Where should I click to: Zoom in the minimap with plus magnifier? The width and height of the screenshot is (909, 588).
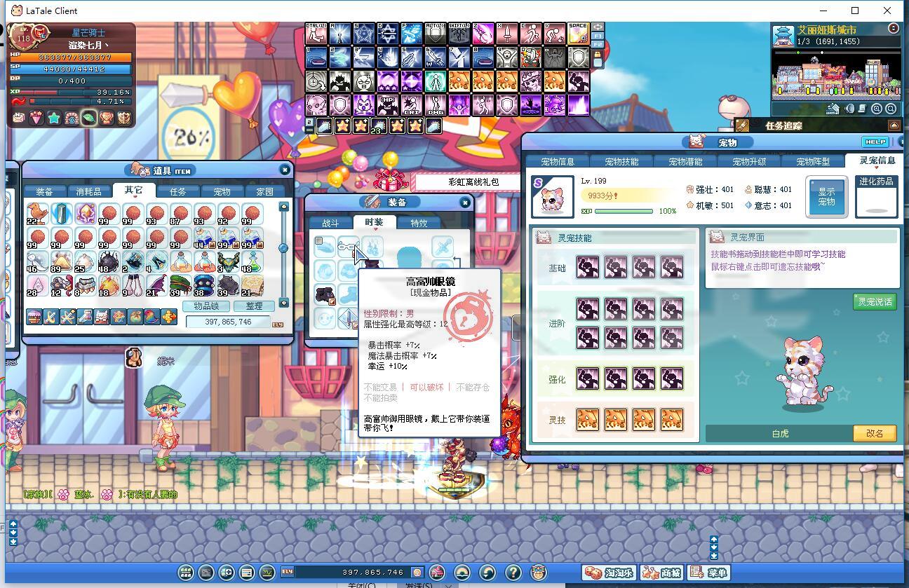pyautogui.click(x=877, y=109)
